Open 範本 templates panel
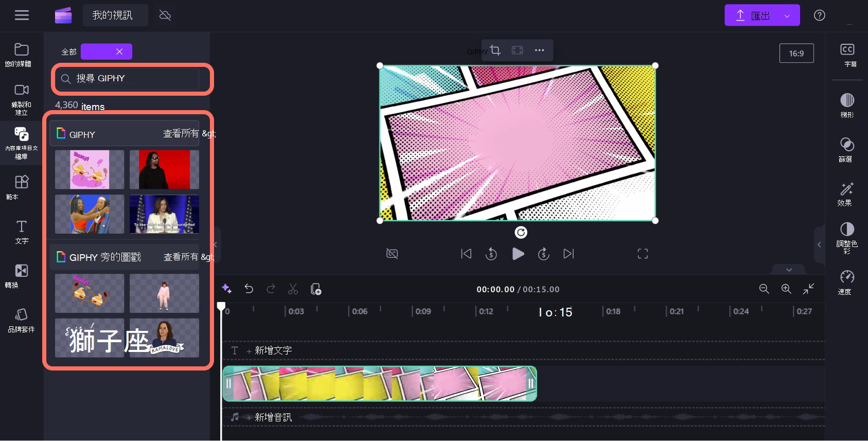 click(x=21, y=187)
